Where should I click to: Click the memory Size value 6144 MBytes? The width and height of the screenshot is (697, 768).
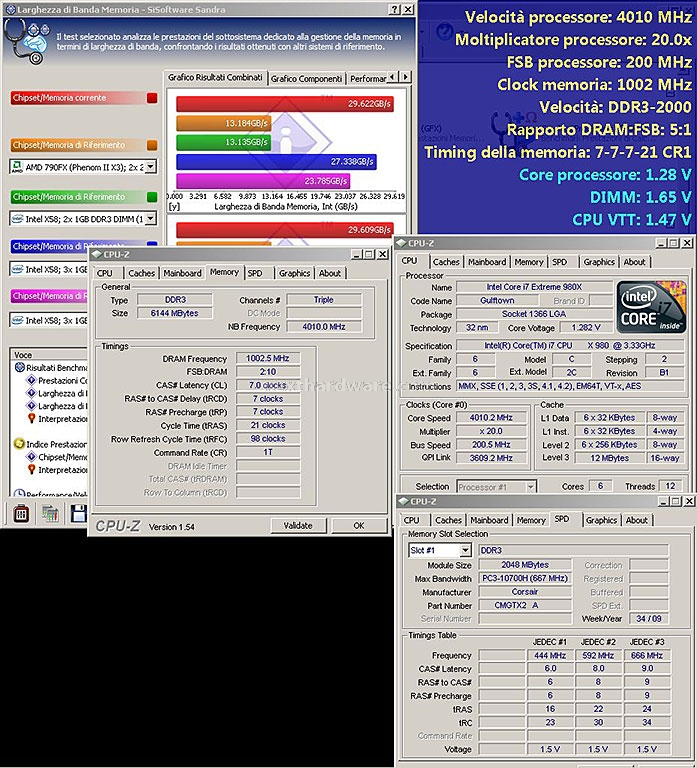(x=174, y=313)
